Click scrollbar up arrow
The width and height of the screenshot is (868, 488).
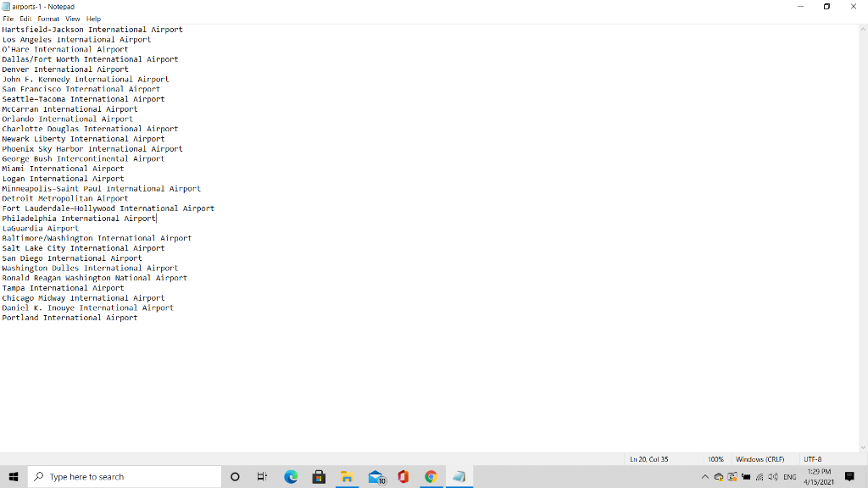(x=863, y=30)
